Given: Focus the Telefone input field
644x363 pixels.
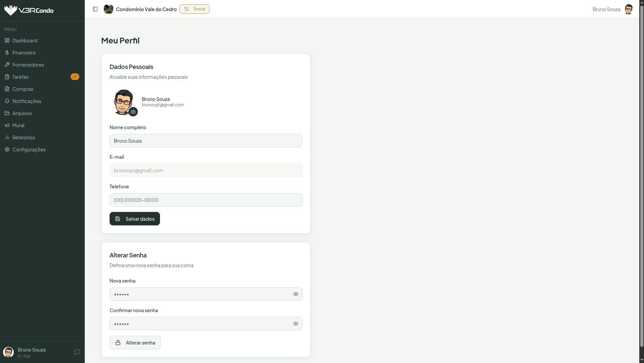Looking at the screenshot, I should (206, 200).
